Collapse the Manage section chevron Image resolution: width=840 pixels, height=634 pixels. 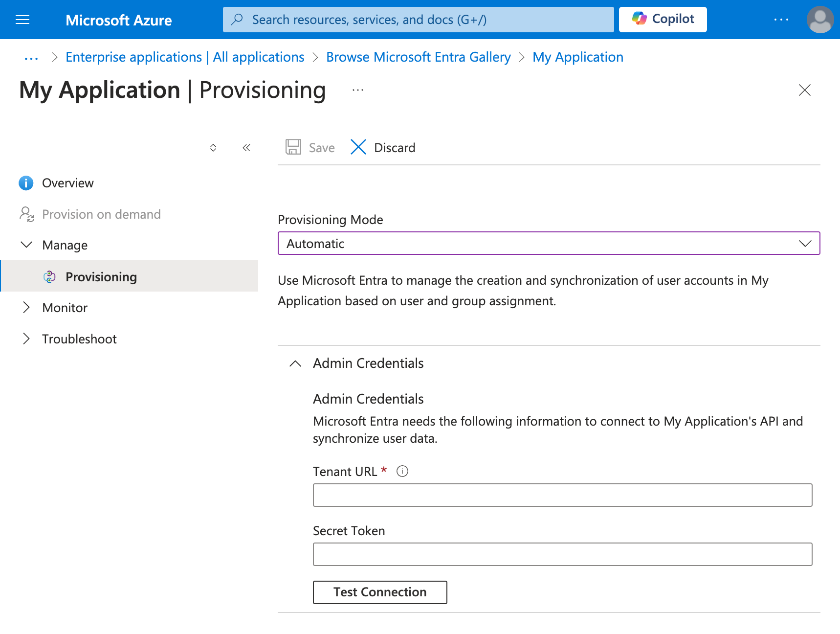click(x=26, y=245)
